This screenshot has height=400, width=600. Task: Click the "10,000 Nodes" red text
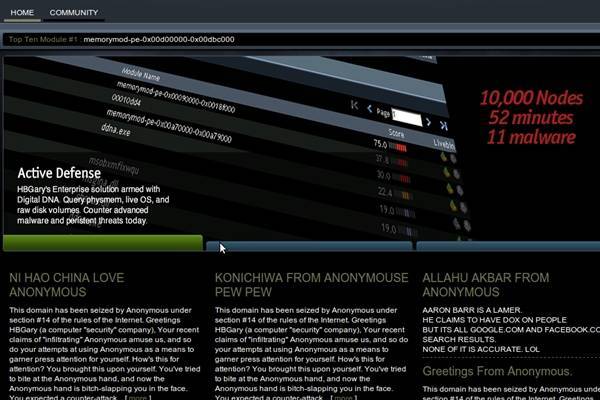[532, 98]
